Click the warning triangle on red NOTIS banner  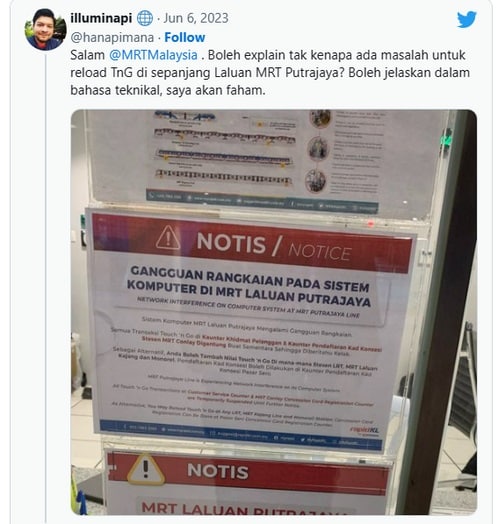coord(168,238)
